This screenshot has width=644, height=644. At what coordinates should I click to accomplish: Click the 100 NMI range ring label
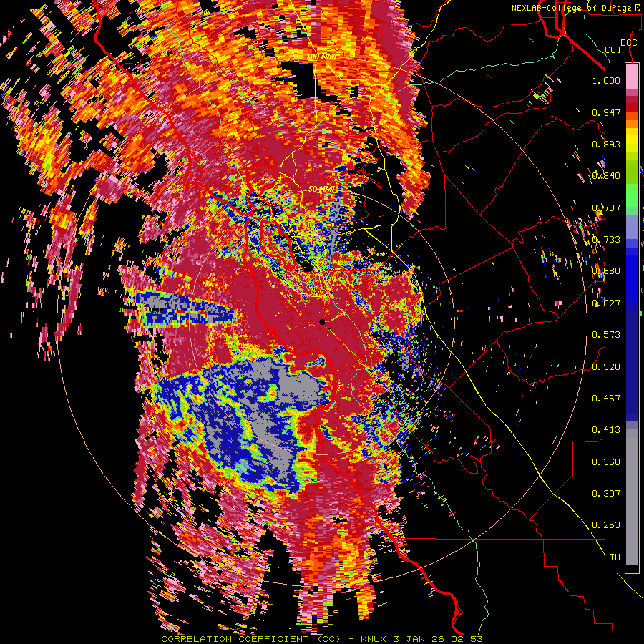click(x=321, y=57)
